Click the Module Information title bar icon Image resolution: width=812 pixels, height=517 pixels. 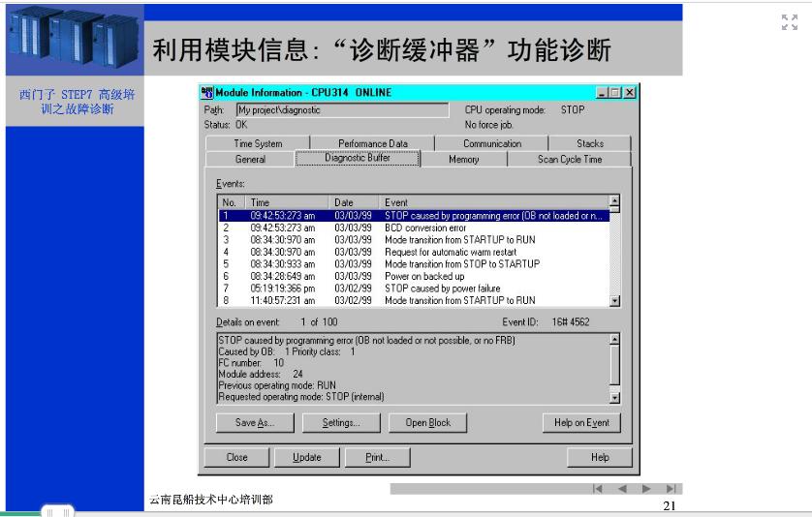tap(207, 93)
